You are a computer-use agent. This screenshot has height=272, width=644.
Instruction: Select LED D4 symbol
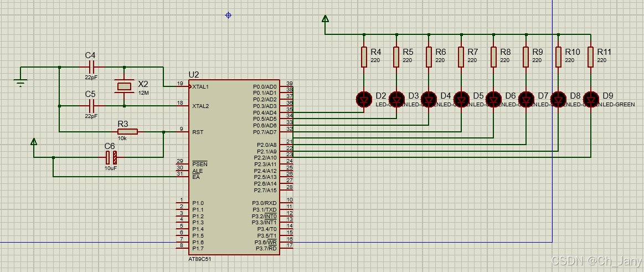tap(429, 99)
